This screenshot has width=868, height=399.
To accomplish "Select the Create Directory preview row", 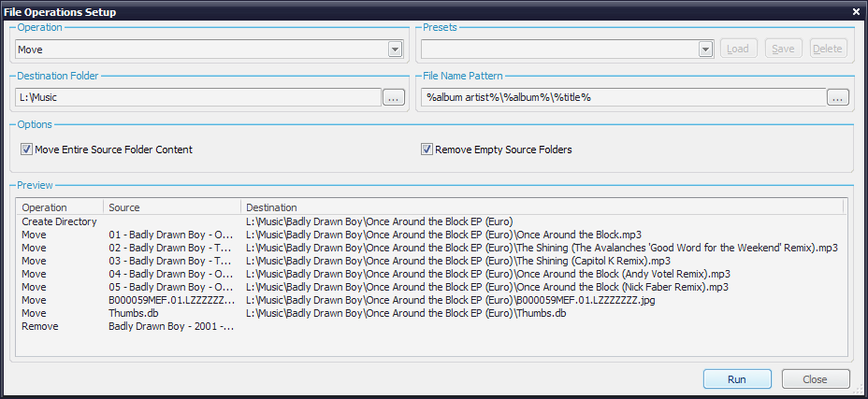I will 59,221.
